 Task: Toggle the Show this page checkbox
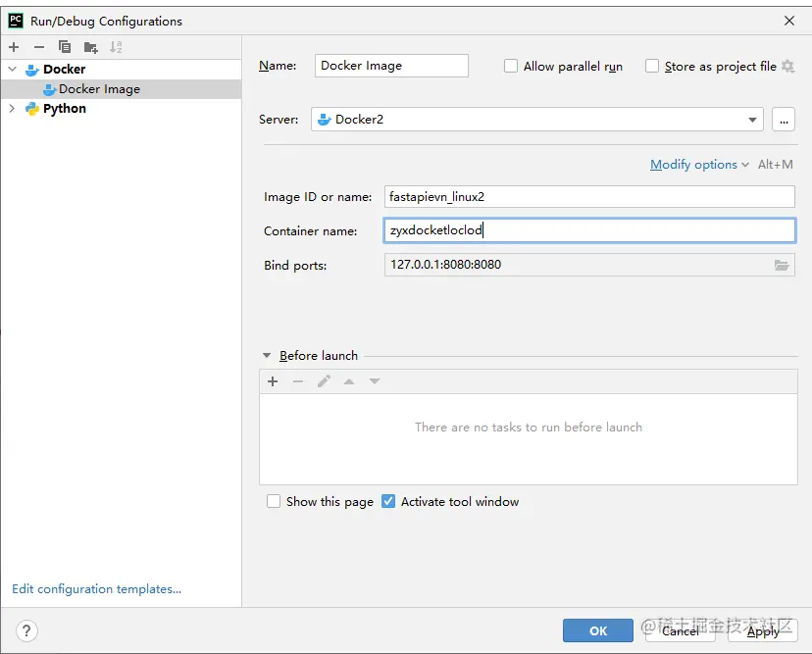tap(274, 502)
